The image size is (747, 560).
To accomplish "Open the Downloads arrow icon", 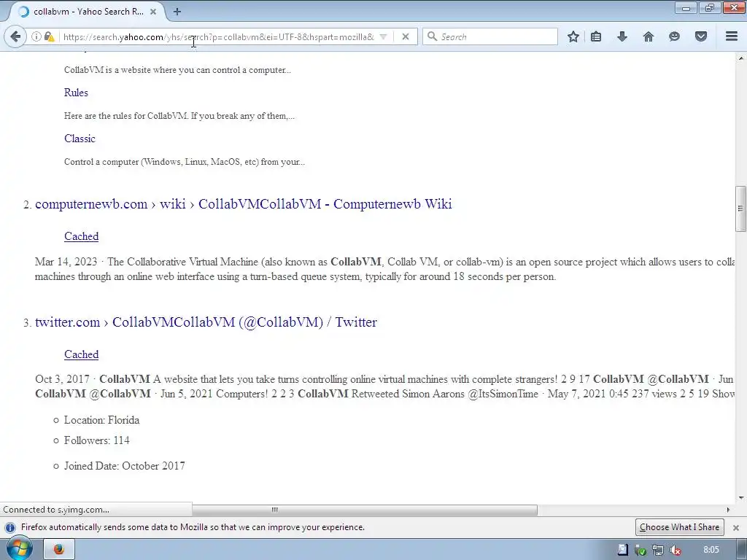I will coord(622,36).
